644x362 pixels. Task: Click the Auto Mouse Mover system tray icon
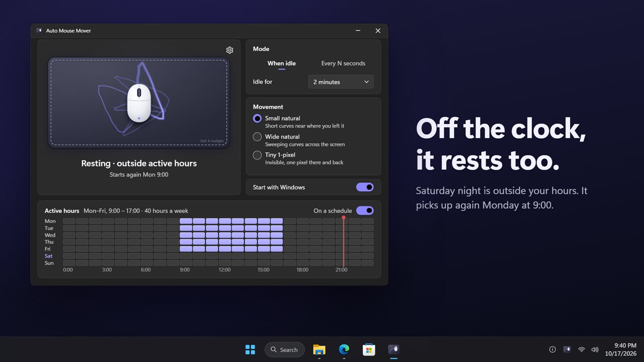tap(567, 349)
